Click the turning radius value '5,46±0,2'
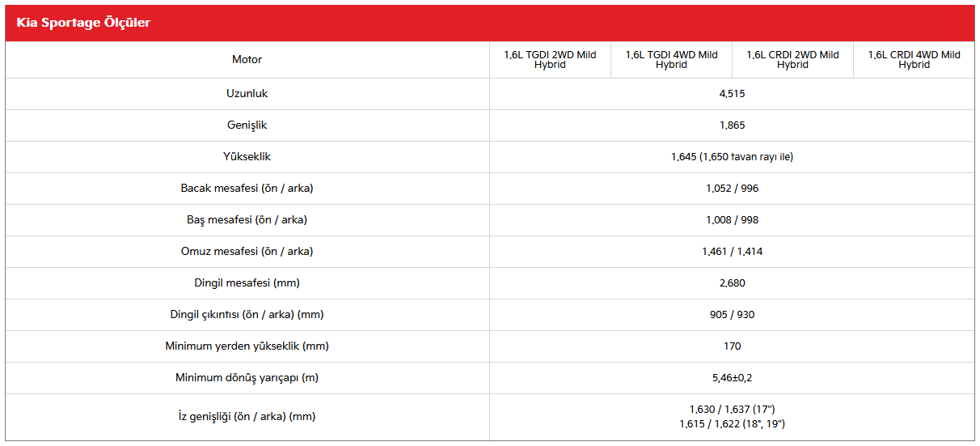The height and width of the screenshot is (446, 980). (x=732, y=378)
